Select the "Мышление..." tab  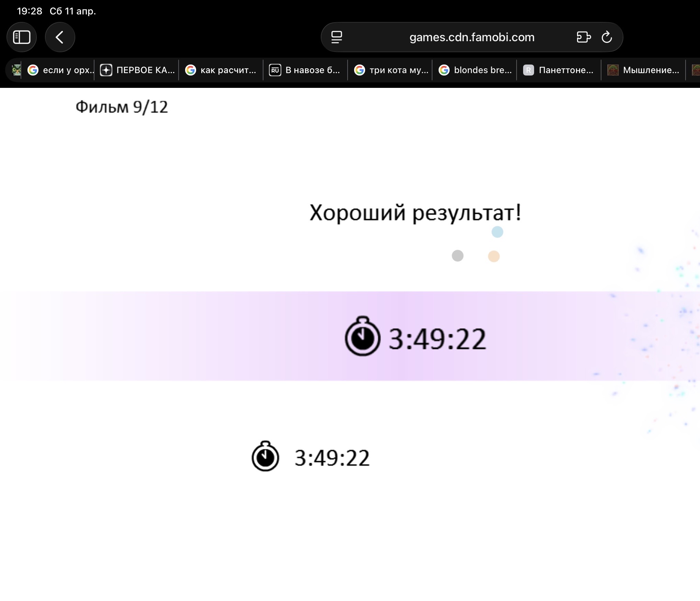click(644, 70)
